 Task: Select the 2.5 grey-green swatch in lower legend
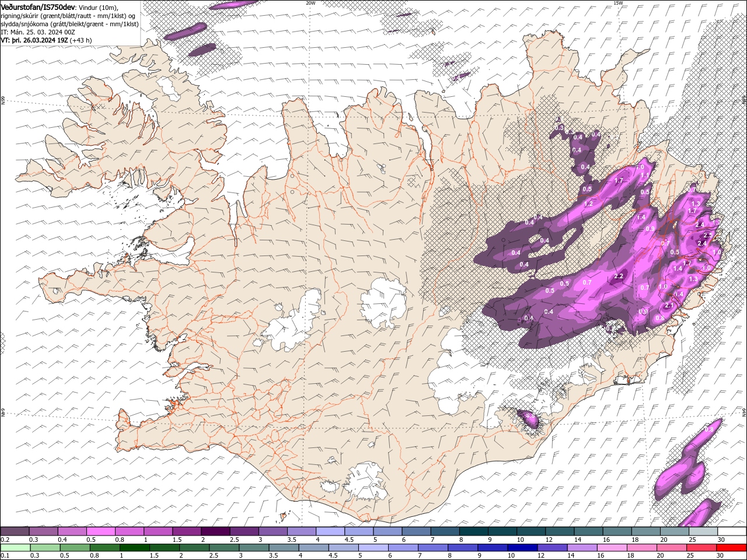pyautogui.click(x=224, y=547)
